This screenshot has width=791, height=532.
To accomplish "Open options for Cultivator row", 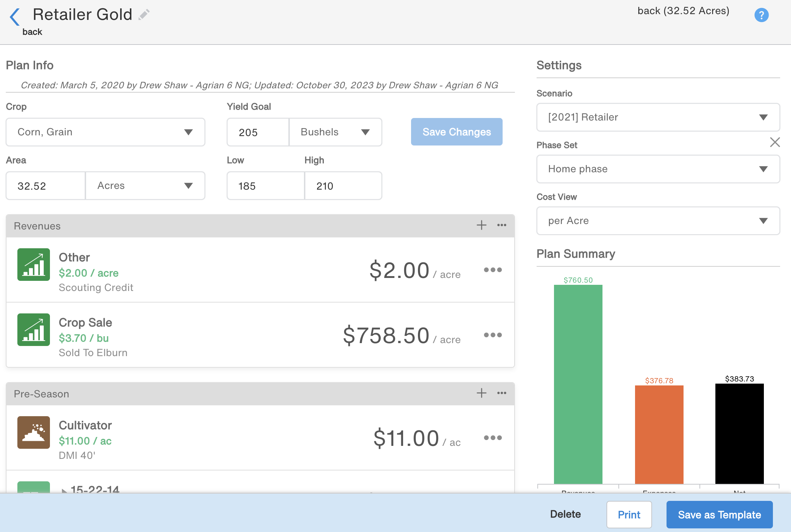I will pos(492,438).
